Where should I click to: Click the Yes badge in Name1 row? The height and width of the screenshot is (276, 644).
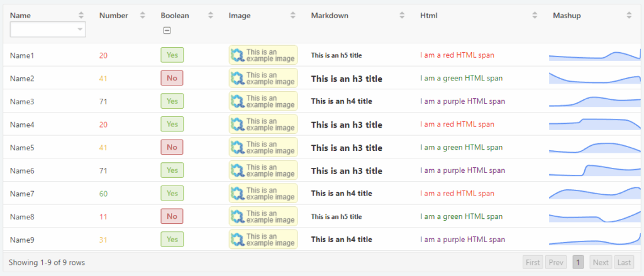tap(172, 55)
